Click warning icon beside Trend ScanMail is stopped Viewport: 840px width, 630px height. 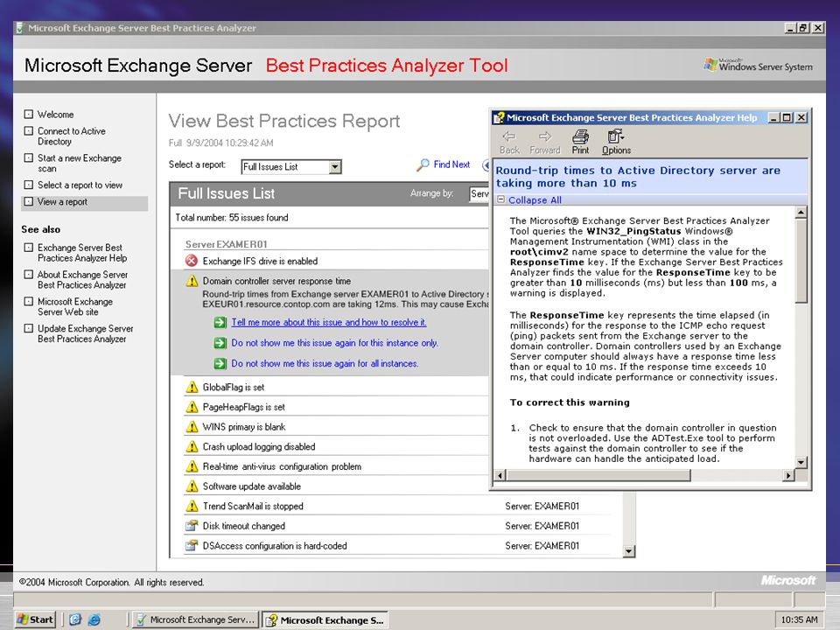click(x=192, y=506)
